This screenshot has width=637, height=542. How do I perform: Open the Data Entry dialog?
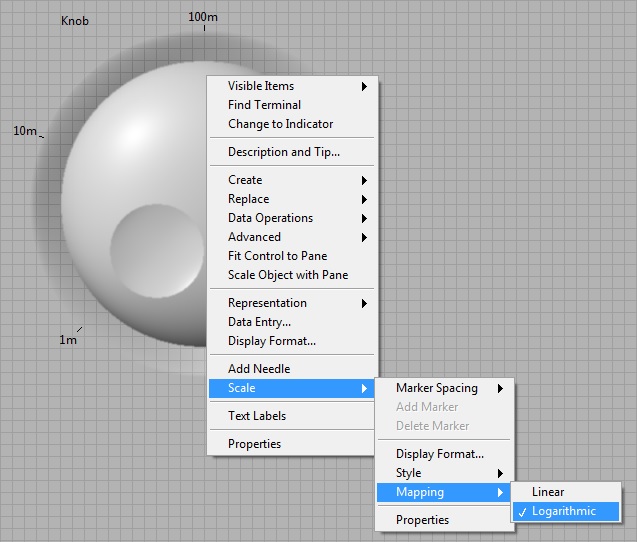click(x=292, y=322)
